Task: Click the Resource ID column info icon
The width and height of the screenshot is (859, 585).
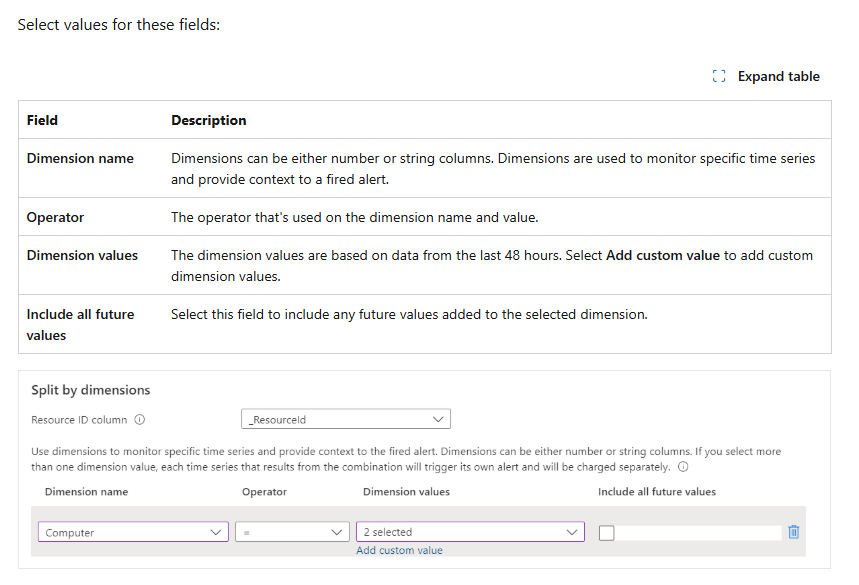Action: tap(140, 420)
